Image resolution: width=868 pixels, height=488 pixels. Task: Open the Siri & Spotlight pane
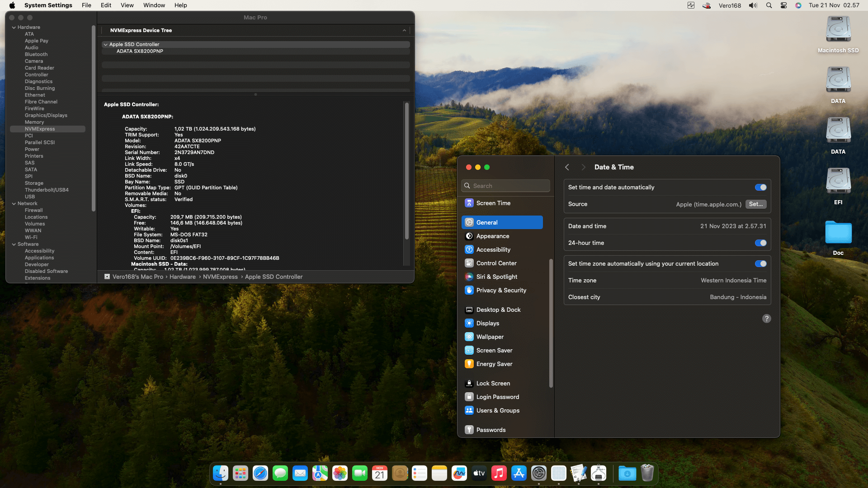[x=496, y=277]
